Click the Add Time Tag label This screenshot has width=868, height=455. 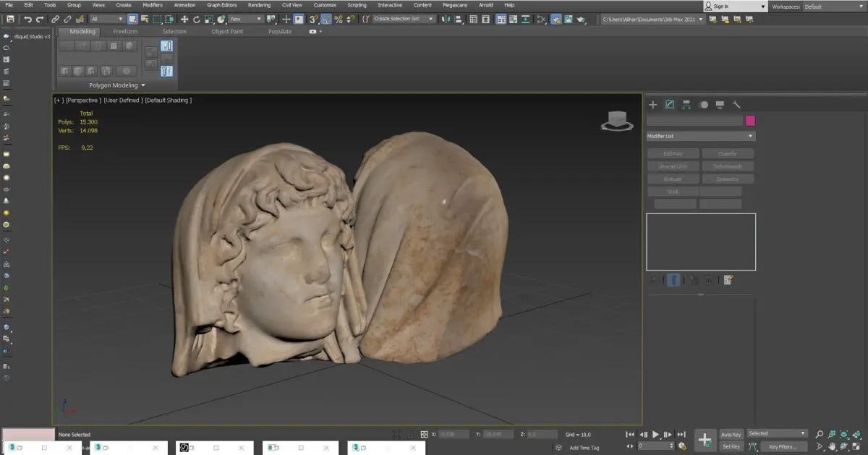coord(584,448)
